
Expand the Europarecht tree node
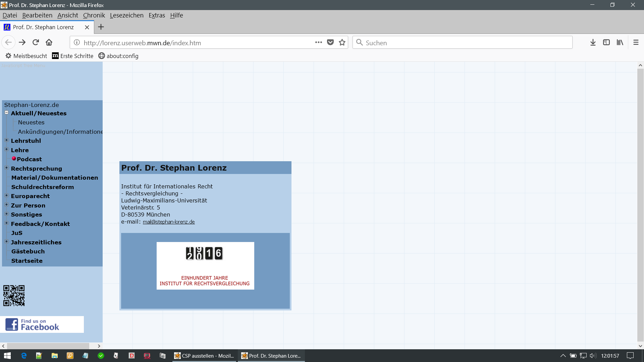(6, 195)
